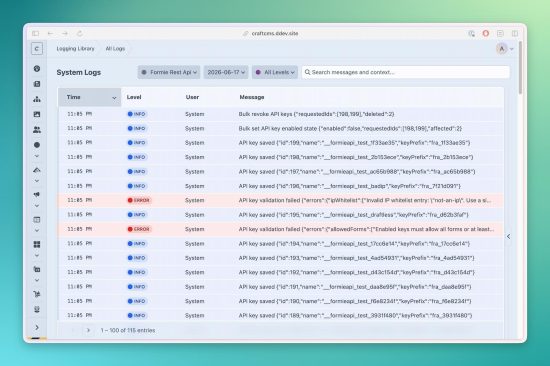
Task: Toggle the browser sidebar panel icon
Action: (x=35, y=33)
